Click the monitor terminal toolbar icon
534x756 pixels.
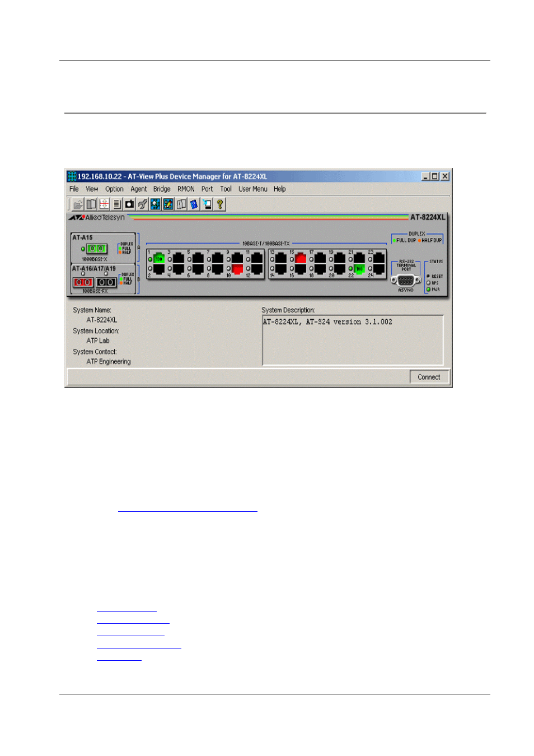[x=207, y=204]
